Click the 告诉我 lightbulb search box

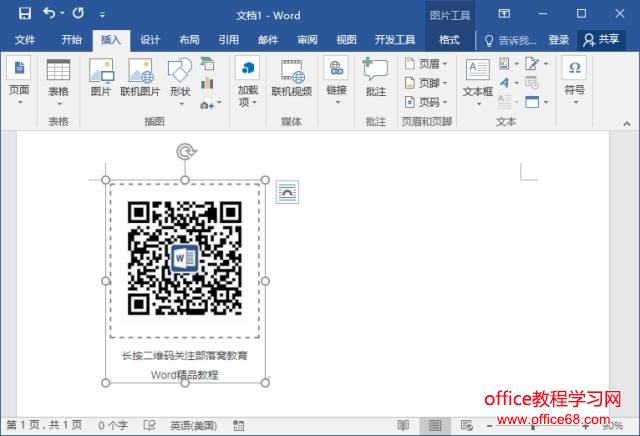(x=510, y=40)
